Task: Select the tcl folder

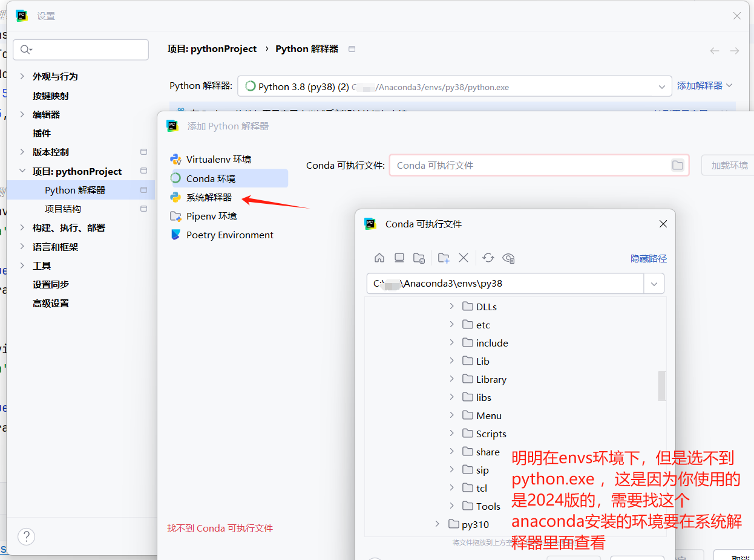Action: coord(474,488)
